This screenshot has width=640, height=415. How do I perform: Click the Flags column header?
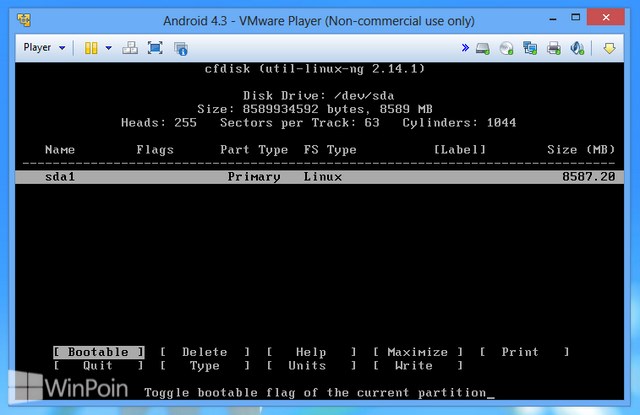(x=155, y=150)
